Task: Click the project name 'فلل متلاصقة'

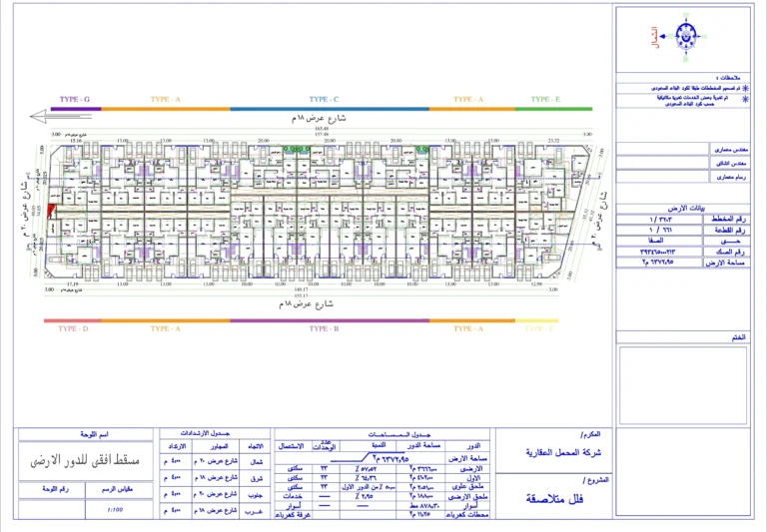Action: (552, 499)
